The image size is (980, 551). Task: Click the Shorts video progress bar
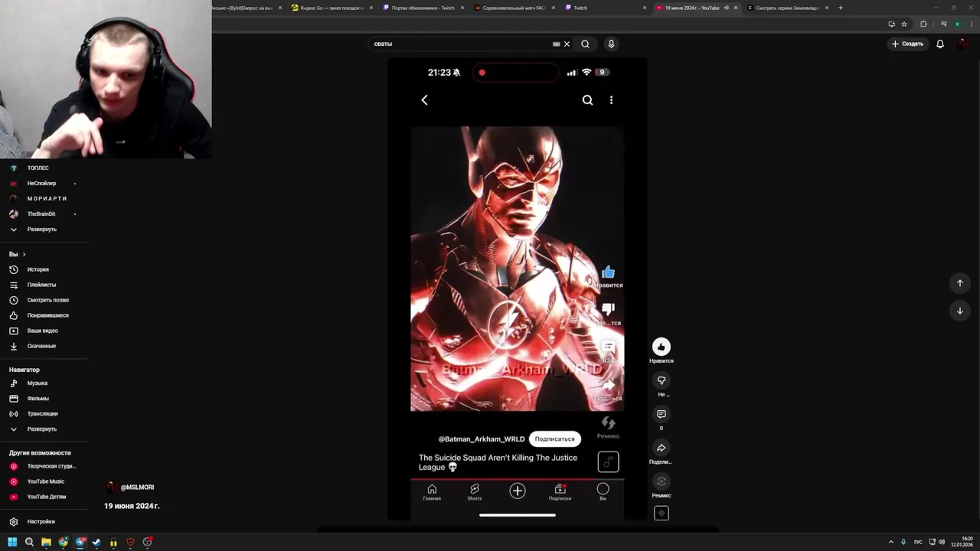tap(518, 479)
